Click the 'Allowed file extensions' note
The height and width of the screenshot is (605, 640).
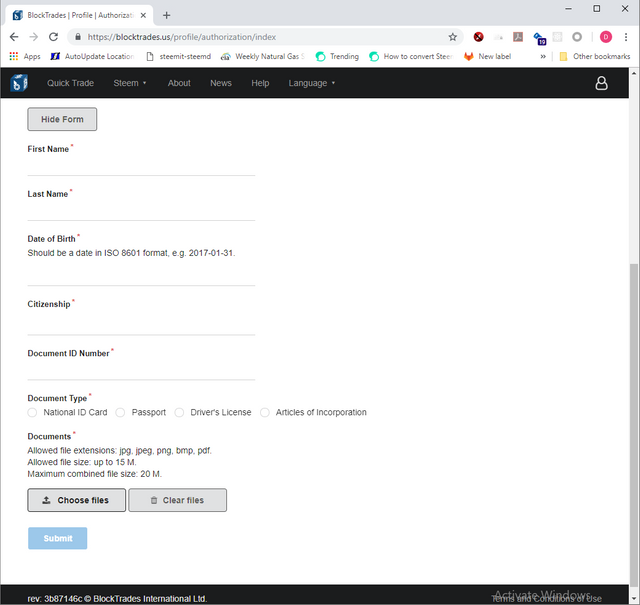click(119, 451)
